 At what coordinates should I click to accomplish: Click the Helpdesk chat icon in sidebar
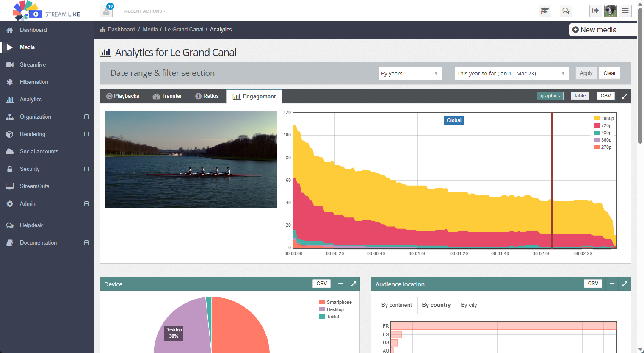point(10,225)
